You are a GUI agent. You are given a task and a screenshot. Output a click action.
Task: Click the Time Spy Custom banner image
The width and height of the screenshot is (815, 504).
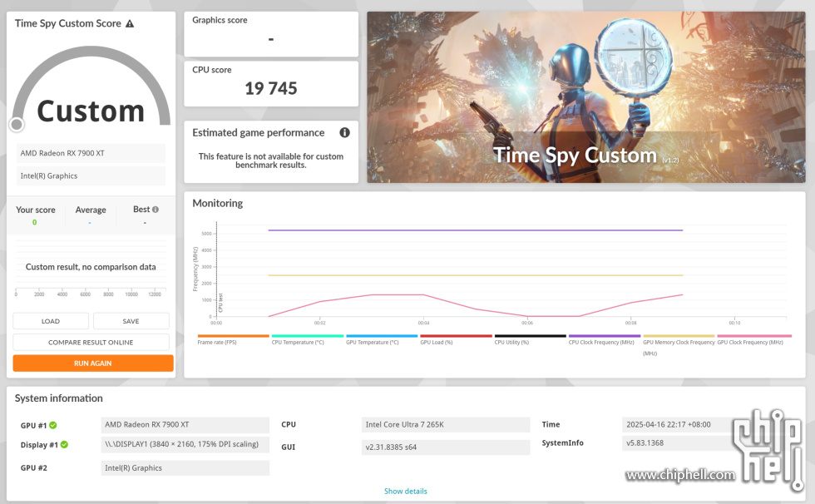(586, 97)
